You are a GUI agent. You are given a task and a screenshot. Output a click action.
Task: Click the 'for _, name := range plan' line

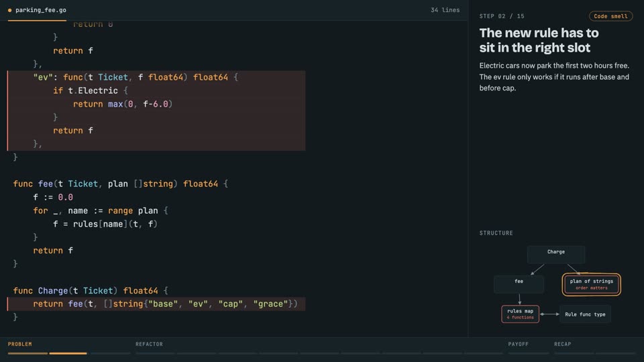pyautogui.click(x=101, y=210)
